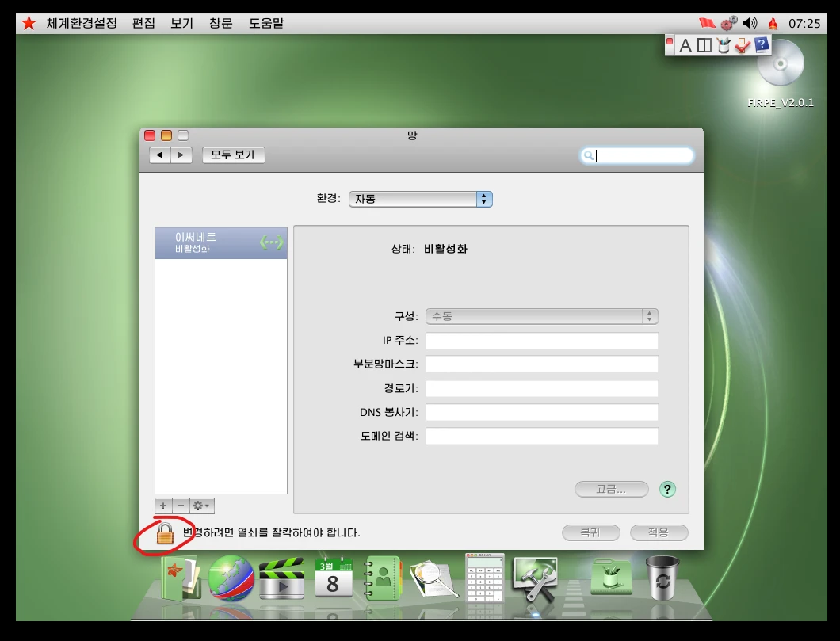
Task: Open the gear action menu below the network list
Action: (201, 506)
